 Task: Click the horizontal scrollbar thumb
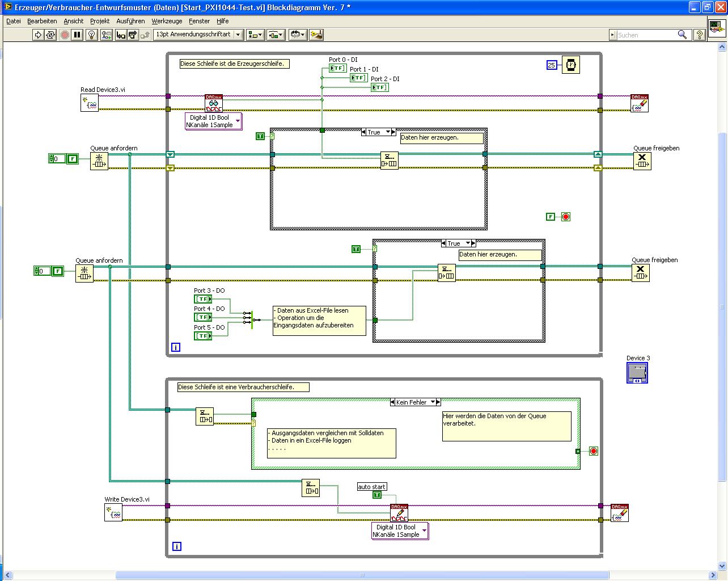point(362,575)
